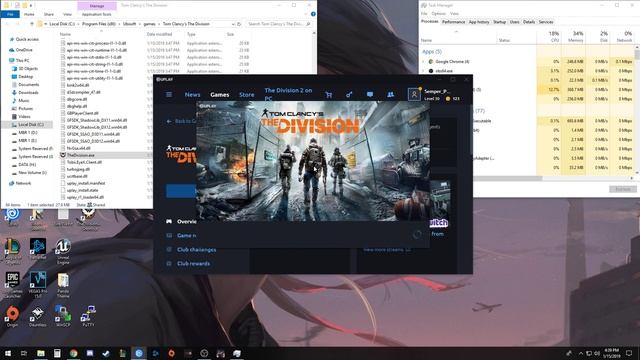
Task: Open The Division 2 on PC link
Action: 288,94
